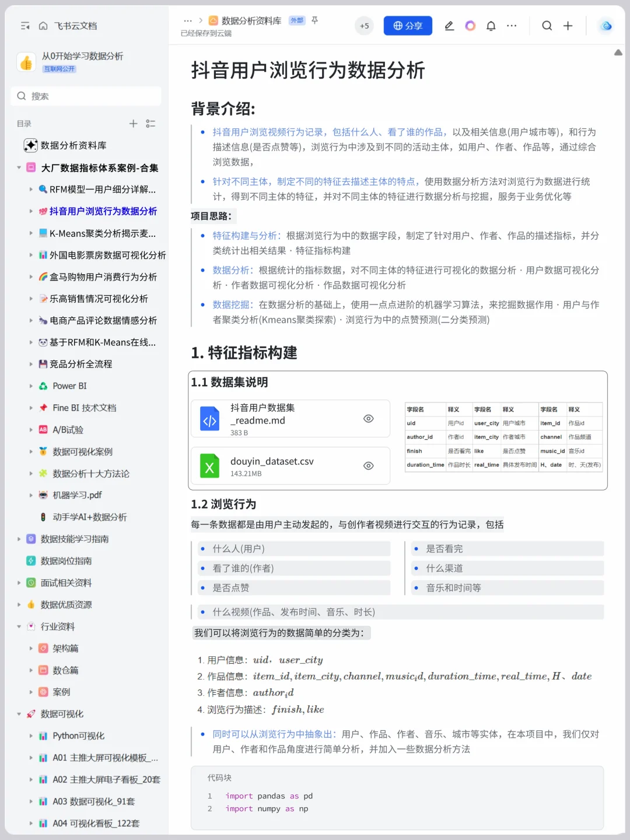Image resolution: width=630 pixels, height=840 pixels.
Task: Open A04 可视化看板_122套 item
Action: click(x=96, y=824)
